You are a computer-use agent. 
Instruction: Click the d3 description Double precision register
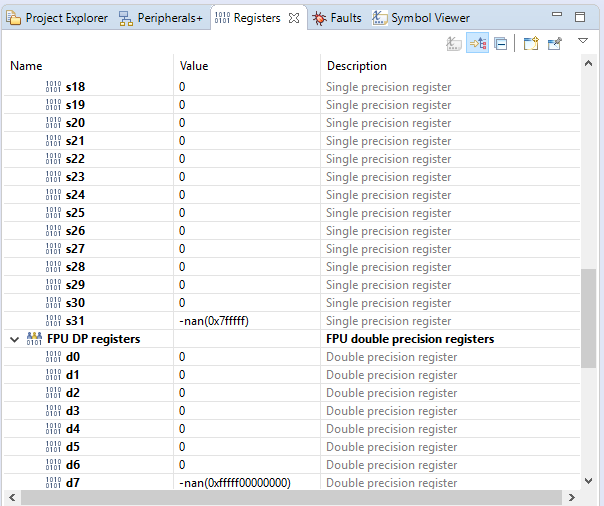click(x=392, y=411)
